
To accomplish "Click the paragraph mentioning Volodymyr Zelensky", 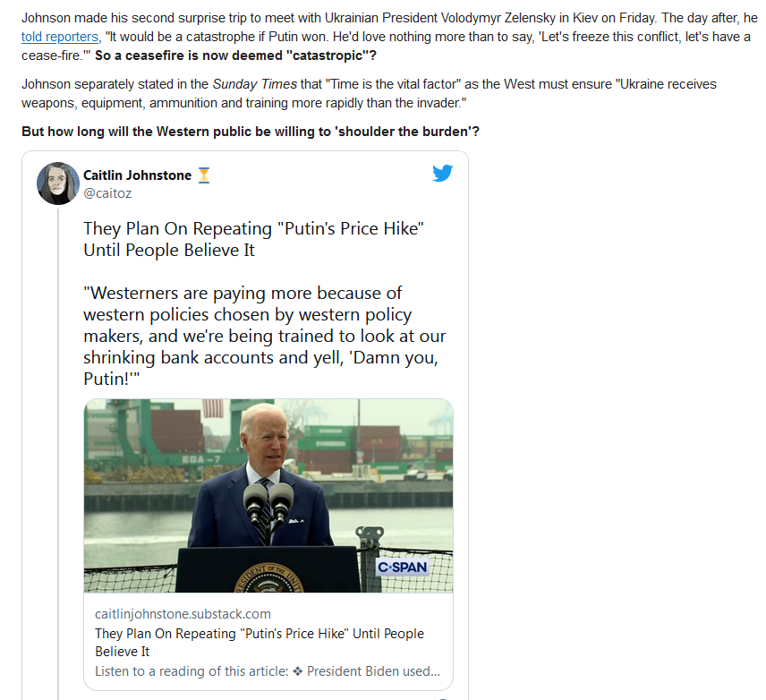I will 389,37.
